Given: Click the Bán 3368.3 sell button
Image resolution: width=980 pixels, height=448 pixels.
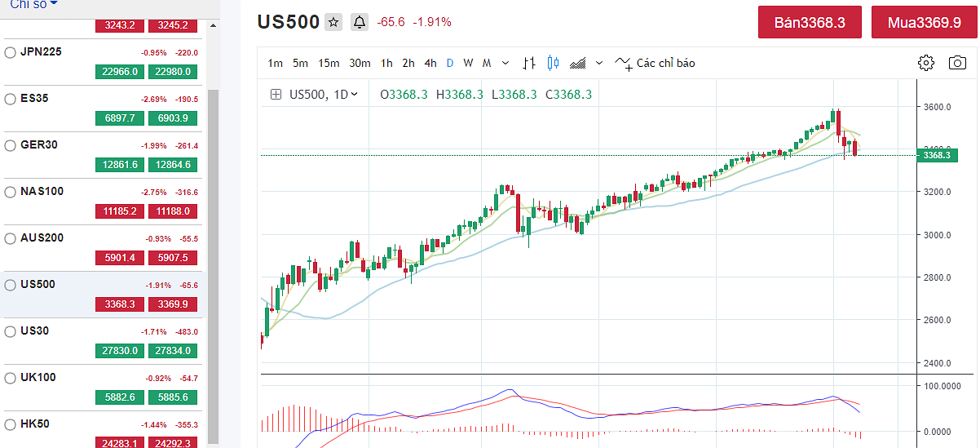Looking at the screenshot, I should [x=809, y=22].
